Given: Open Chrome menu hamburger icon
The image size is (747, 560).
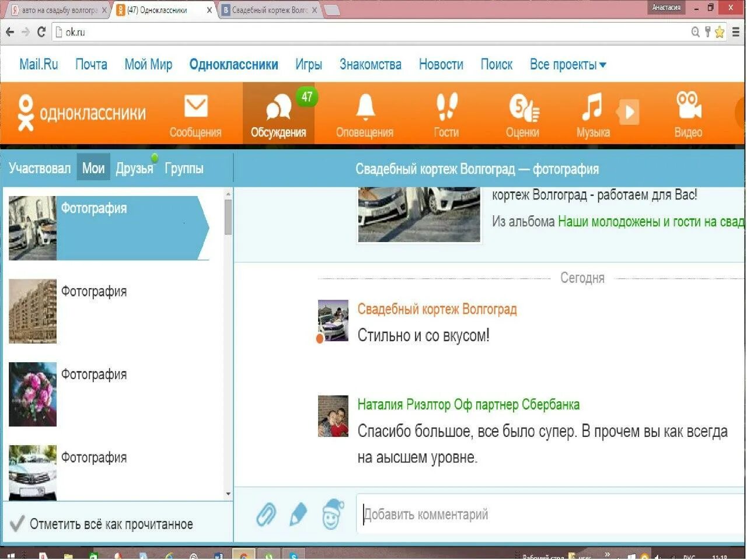Looking at the screenshot, I should point(736,32).
